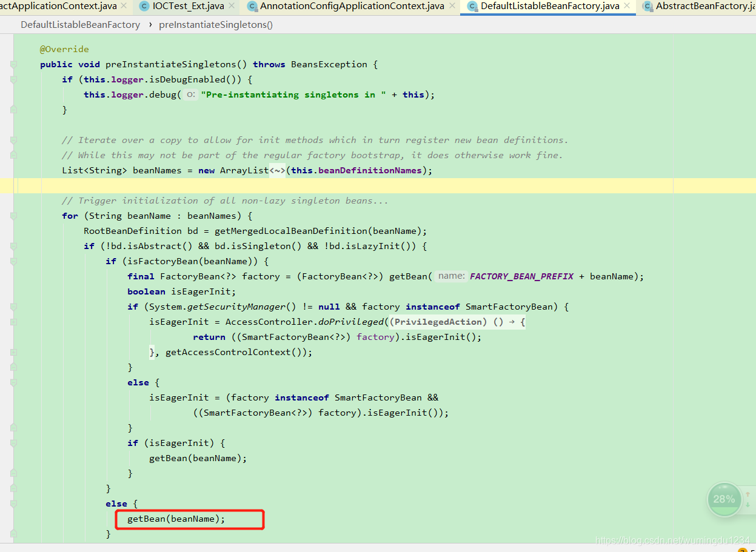
Task: Collapse the preInstantiateSingletons method fold marker
Action: click(13, 64)
